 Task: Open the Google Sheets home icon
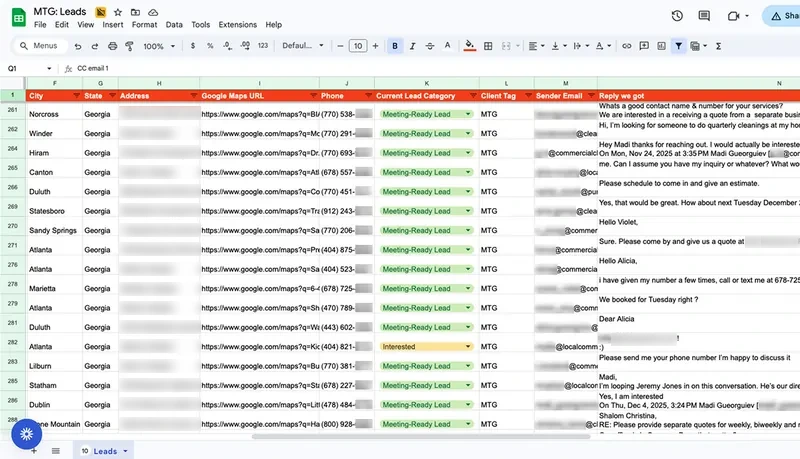(x=19, y=18)
